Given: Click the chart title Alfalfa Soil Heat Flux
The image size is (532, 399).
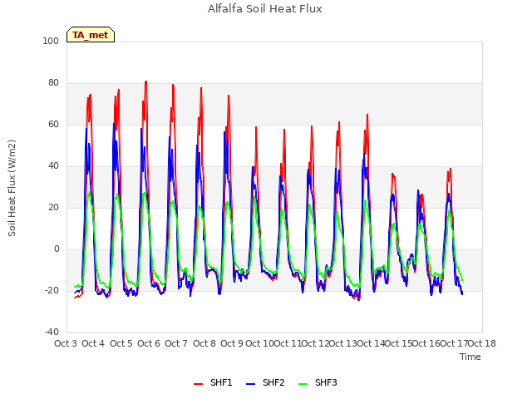Looking at the screenshot, I should 265,9.
